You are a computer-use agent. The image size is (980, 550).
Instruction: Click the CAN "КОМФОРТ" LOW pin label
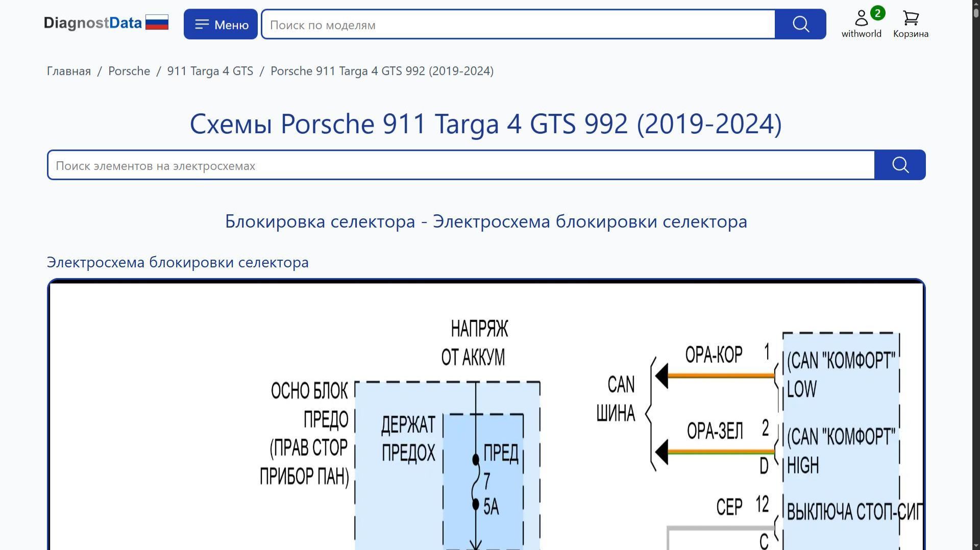841,374
